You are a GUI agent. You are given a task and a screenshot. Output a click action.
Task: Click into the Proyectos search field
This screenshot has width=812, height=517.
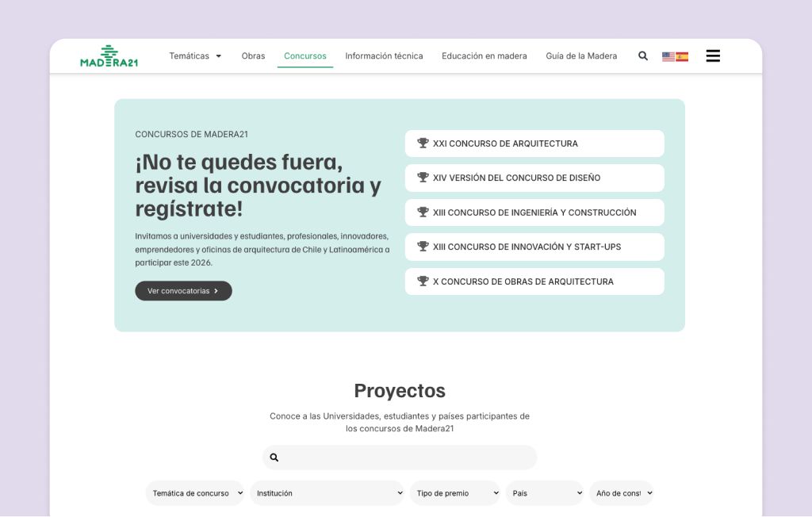click(406, 458)
